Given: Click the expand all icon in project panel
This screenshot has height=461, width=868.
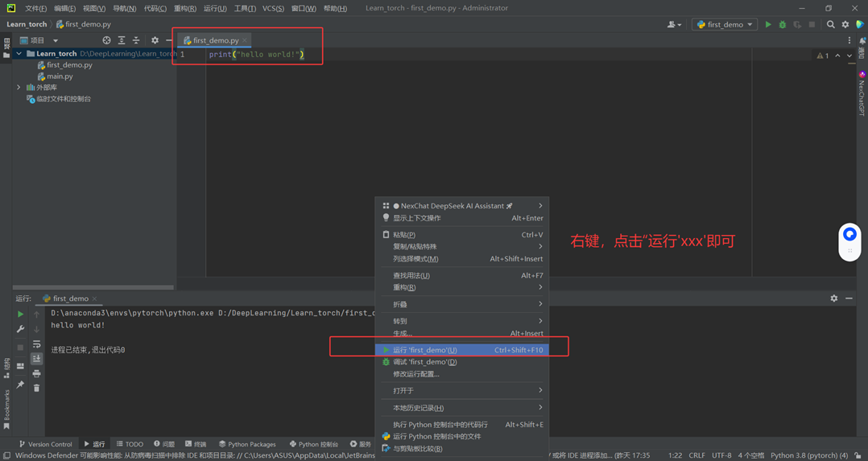Looking at the screenshot, I should (x=122, y=40).
